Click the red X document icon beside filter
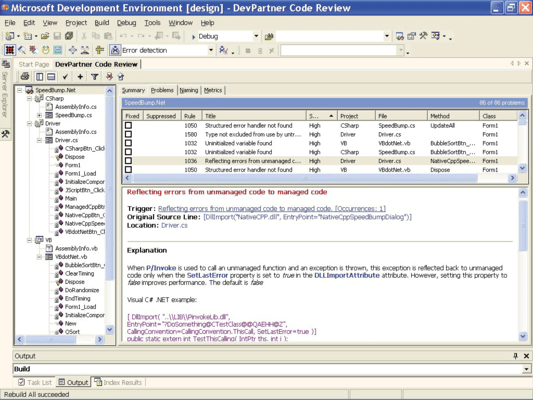 click(x=109, y=76)
